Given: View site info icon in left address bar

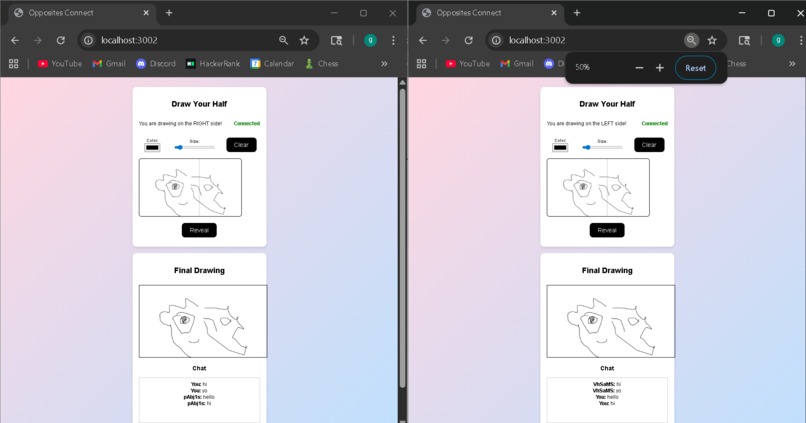Looking at the screenshot, I should pyautogui.click(x=88, y=40).
